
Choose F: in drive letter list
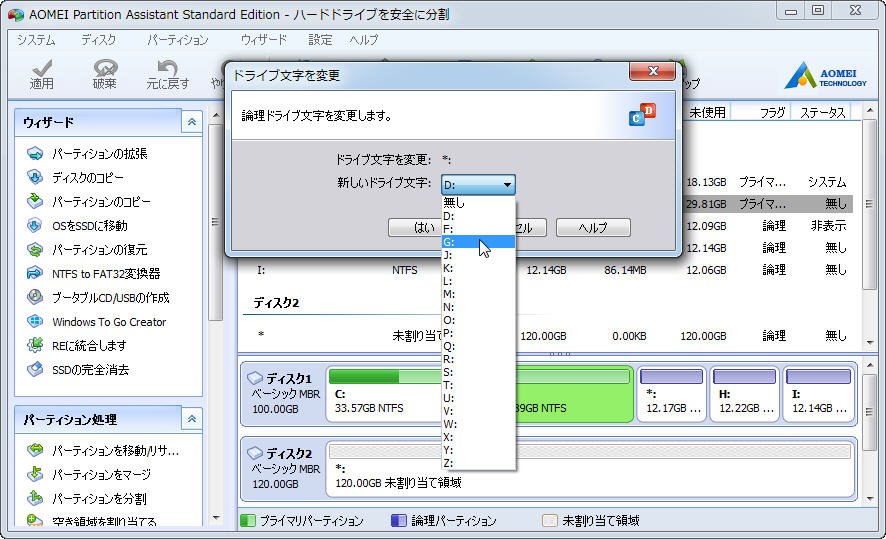point(478,229)
